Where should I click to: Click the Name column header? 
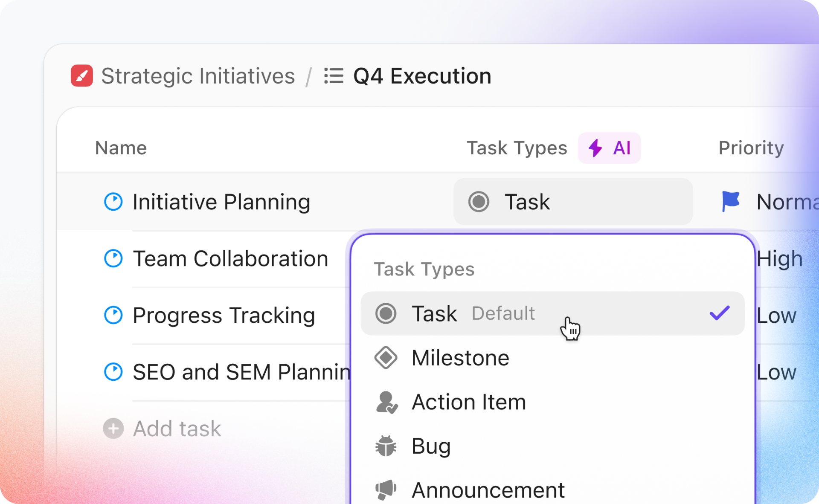tap(121, 148)
